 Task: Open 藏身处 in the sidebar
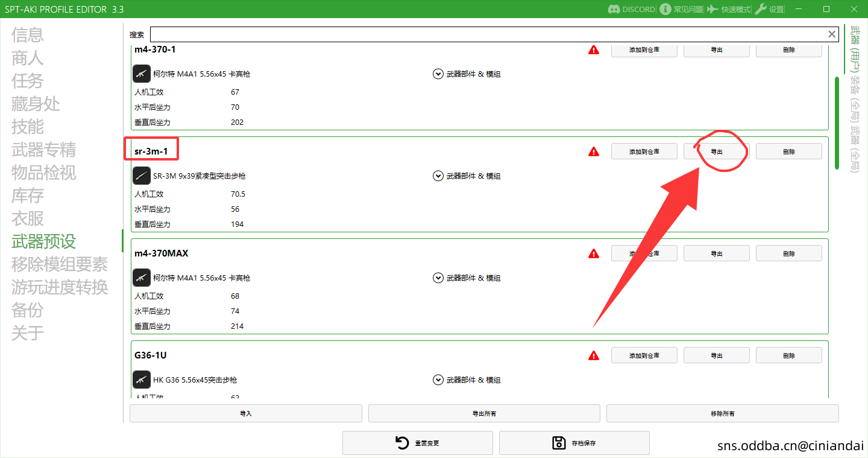[36, 104]
